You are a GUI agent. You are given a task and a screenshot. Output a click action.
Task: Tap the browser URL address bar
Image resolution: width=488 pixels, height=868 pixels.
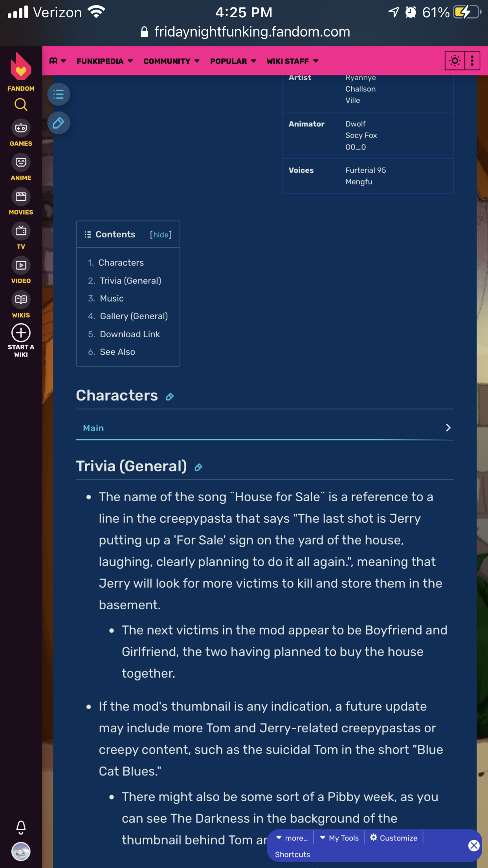[x=244, y=32]
